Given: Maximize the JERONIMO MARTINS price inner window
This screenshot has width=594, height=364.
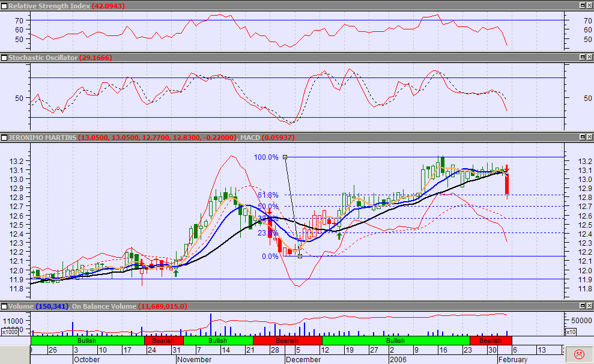Looking at the screenshot, I should 583,137.
